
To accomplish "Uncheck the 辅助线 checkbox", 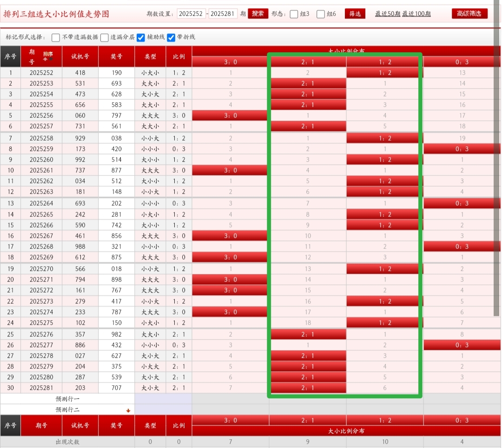I will click(x=141, y=38).
